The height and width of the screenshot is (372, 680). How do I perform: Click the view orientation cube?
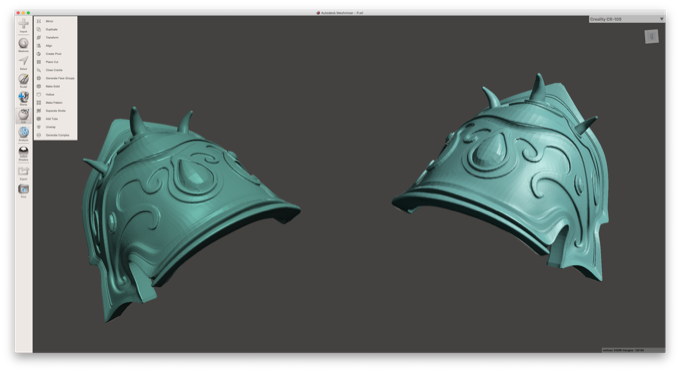pyautogui.click(x=651, y=37)
